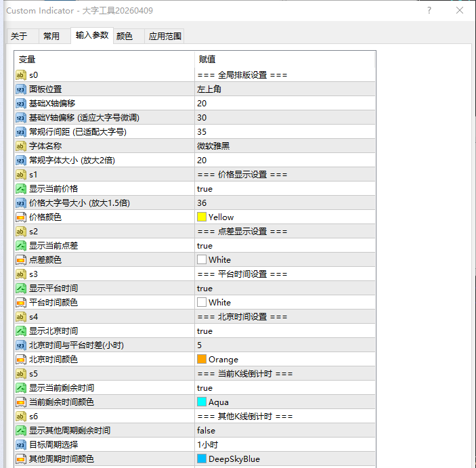Click the integer icon beside 常规字体大小
The image size is (476, 468).
(x=20, y=161)
